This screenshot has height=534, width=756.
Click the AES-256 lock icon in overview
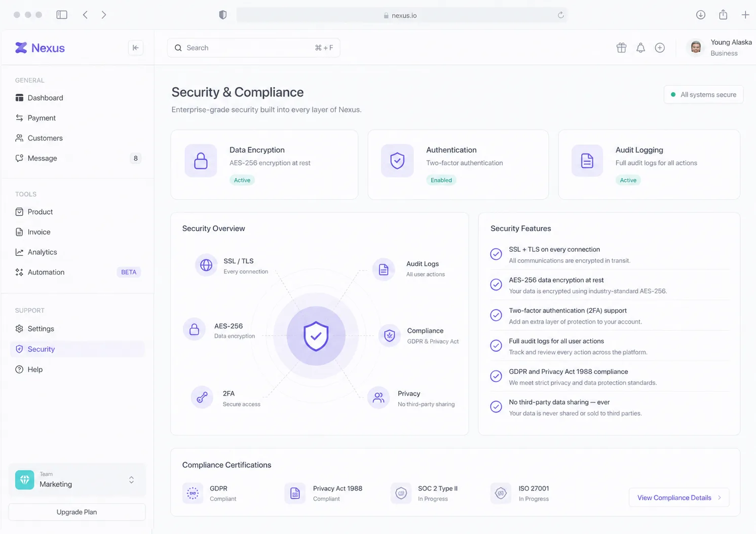point(194,330)
